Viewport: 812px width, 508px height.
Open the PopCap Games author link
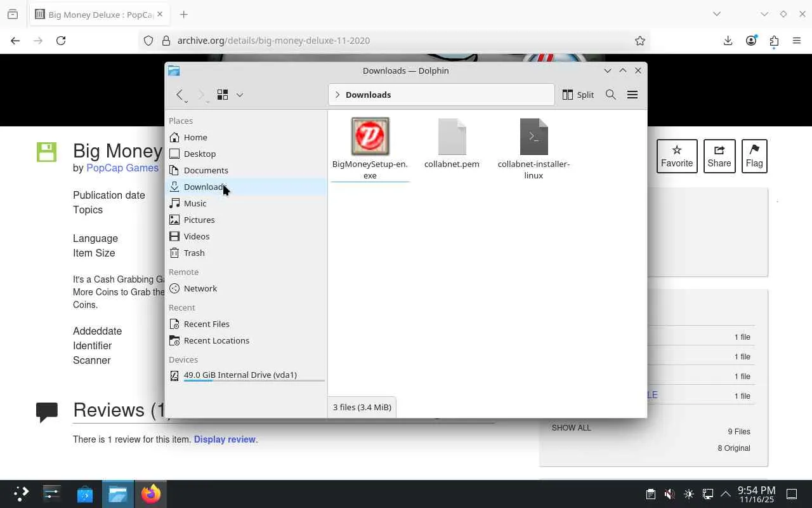tap(122, 168)
